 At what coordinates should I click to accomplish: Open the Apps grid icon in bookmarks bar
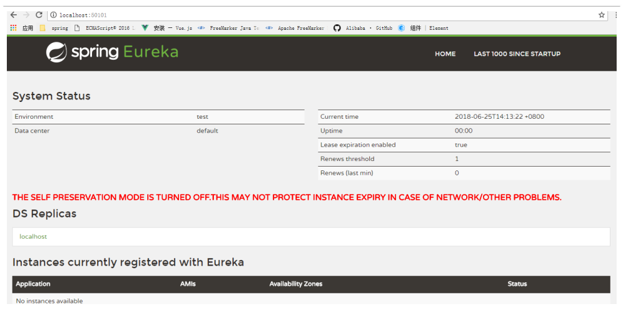point(14,28)
